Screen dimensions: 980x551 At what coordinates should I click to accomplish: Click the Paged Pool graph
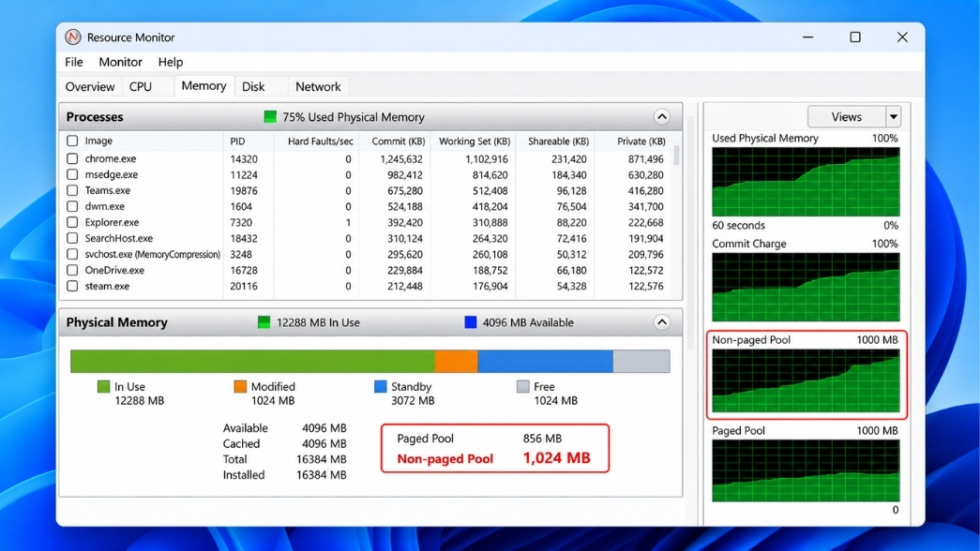(806, 470)
